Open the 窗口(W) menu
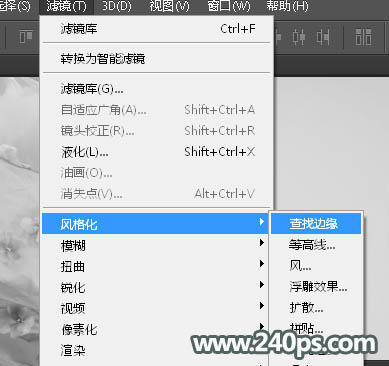The height and width of the screenshot is (366, 389). tap(229, 6)
